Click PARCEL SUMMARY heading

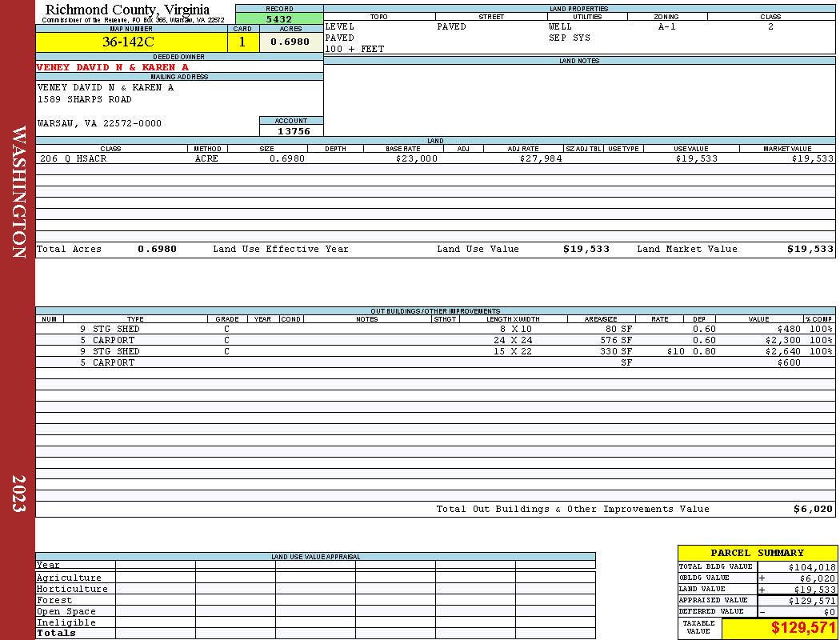[x=757, y=553]
